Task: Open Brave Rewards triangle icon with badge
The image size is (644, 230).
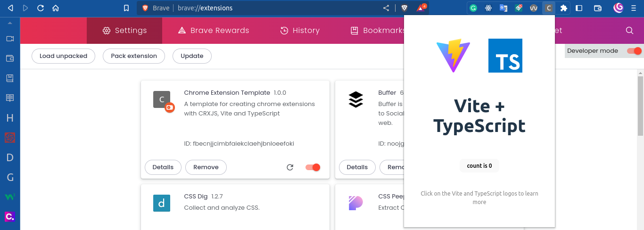Action: click(421, 8)
